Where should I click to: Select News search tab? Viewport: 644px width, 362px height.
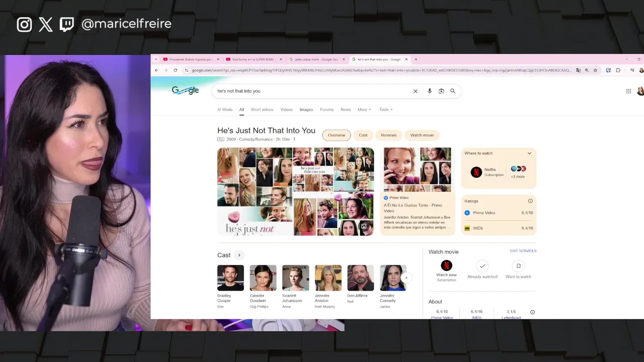click(x=346, y=110)
